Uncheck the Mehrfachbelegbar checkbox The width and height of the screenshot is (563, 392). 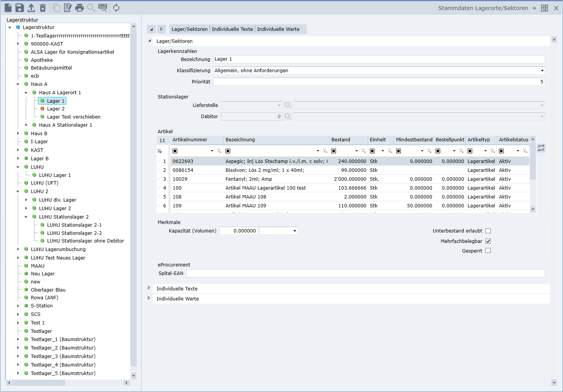[x=488, y=241]
